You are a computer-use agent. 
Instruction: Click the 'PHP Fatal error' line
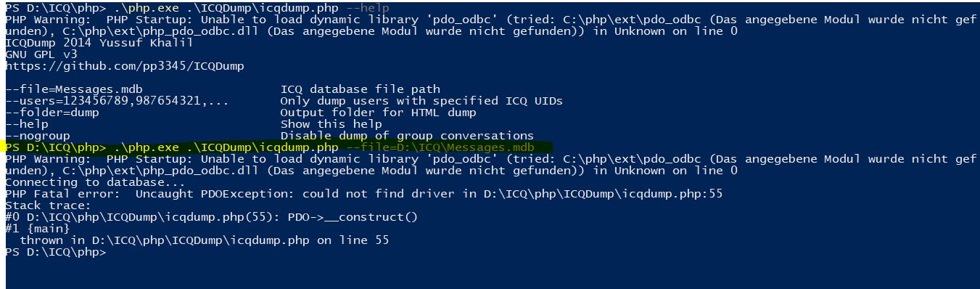click(x=364, y=194)
